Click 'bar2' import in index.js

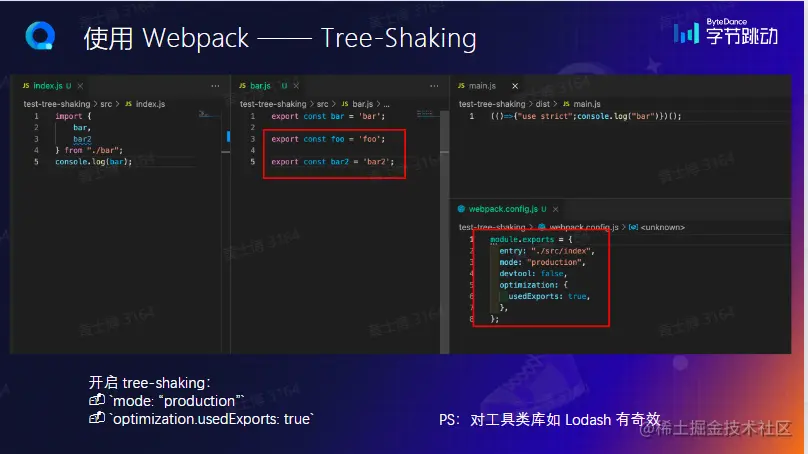click(82, 139)
